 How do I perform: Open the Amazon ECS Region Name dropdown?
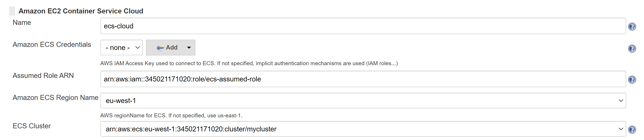pos(362,100)
